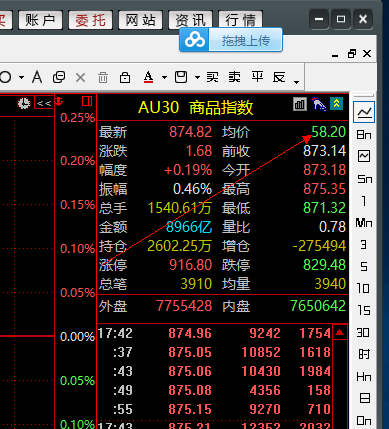
Task: Click the 内盘 value 7650642
Action: pyautogui.click(x=318, y=306)
